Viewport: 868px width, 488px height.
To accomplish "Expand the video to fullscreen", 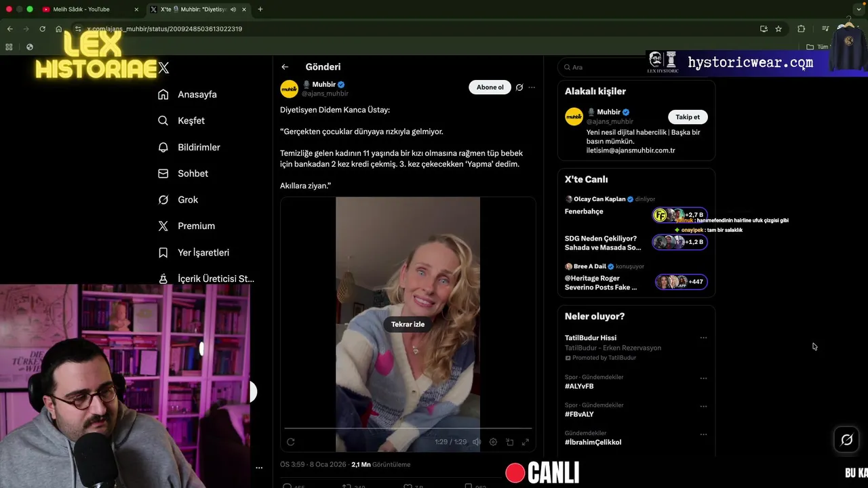I will click(525, 442).
